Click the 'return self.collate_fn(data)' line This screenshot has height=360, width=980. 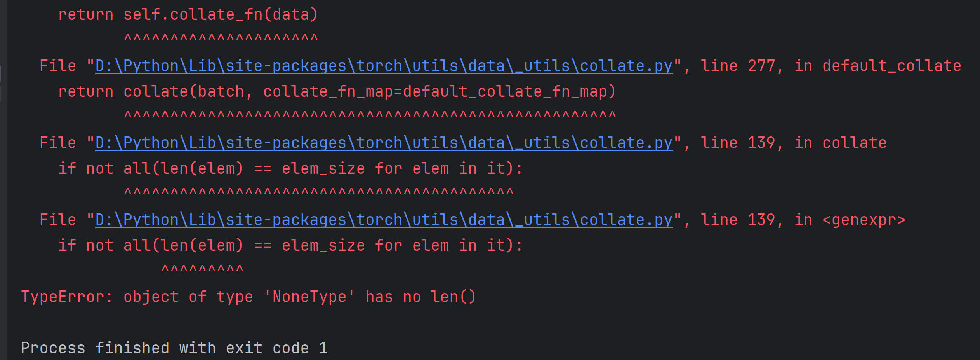point(188,15)
